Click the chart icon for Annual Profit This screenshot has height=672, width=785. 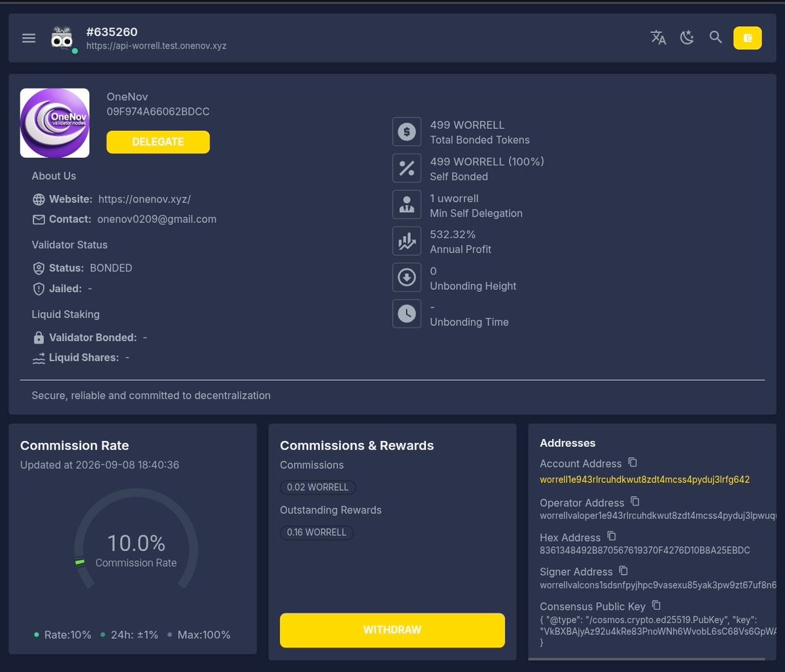point(407,241)
